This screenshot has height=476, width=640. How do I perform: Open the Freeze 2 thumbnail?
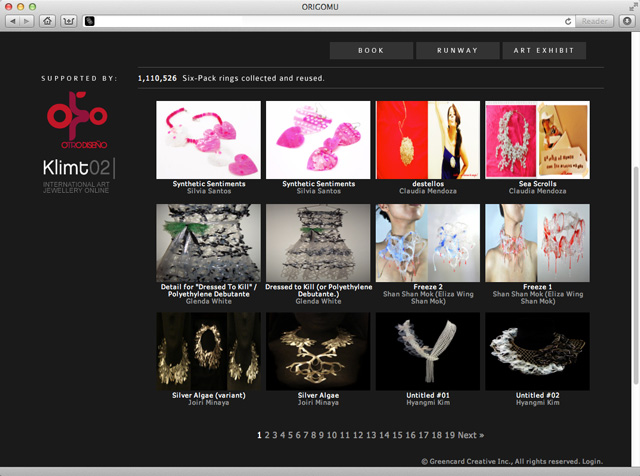[x=428, y=243]
